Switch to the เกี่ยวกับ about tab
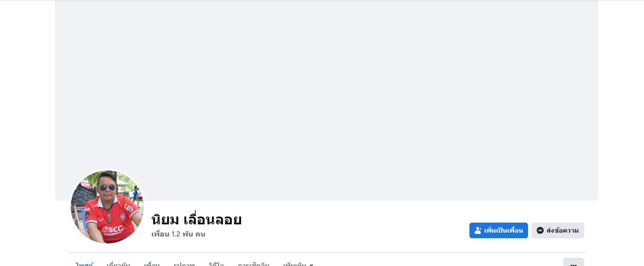The image size is (644, 266). tap(118, 264)
